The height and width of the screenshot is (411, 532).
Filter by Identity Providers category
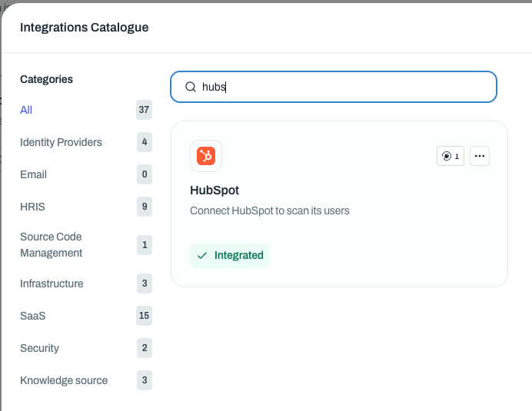[61, 142]
